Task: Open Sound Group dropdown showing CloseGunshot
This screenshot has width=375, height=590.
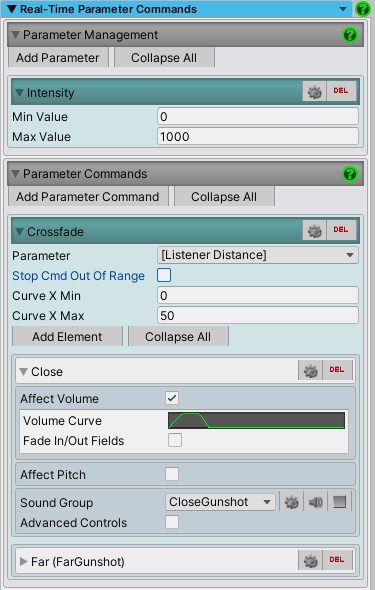Action: point(220,502)
